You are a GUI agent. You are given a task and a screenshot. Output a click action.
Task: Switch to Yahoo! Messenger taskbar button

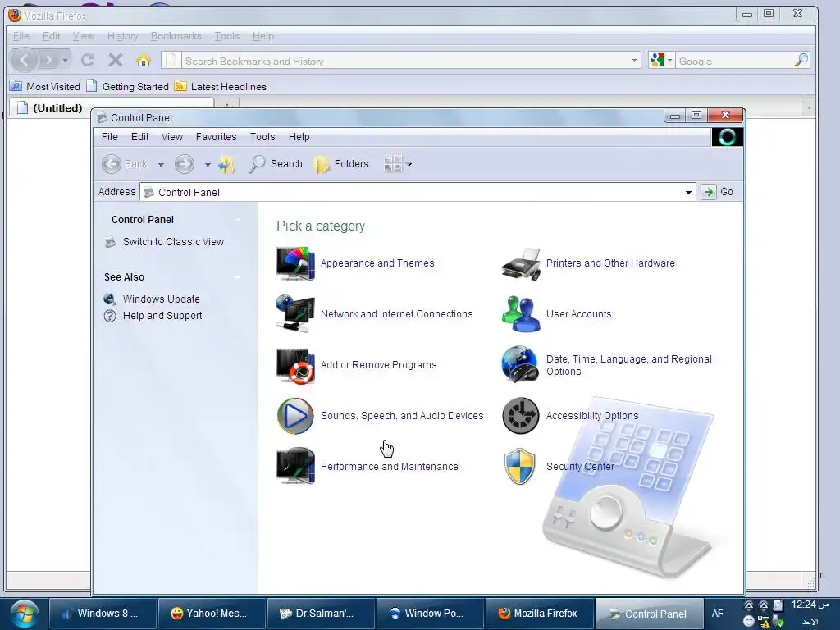[212, 614]
